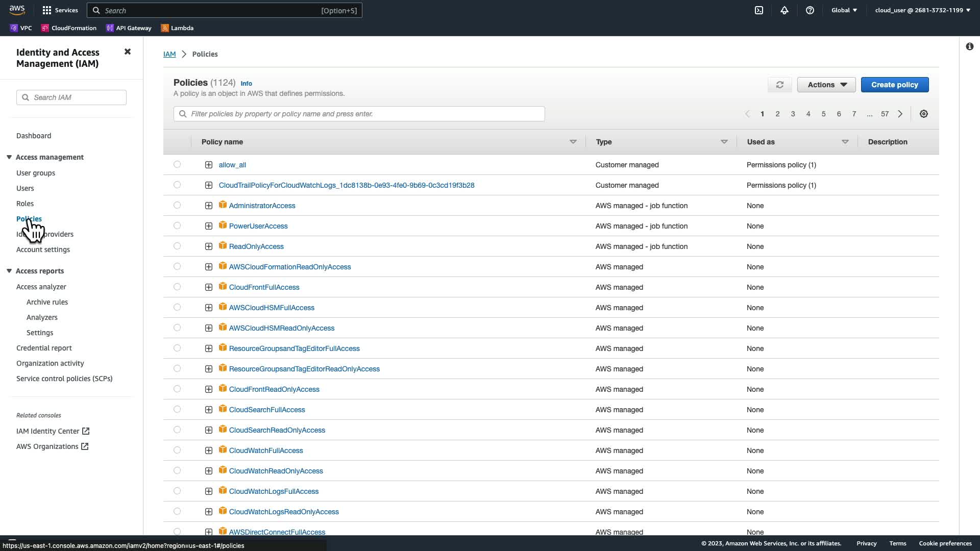
Task: Select the CloudFrontFullAccess radio button
Action: pos(177,287)
